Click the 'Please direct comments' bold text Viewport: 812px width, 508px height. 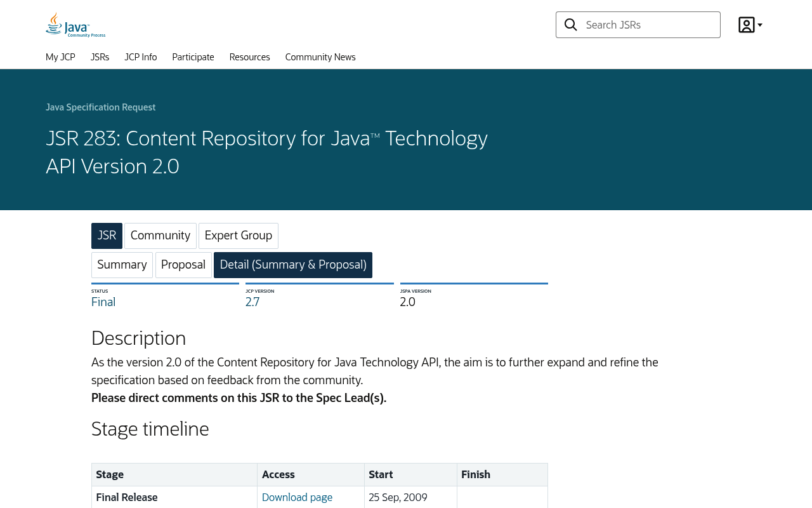pyautogui.click(x=239, y=398)
